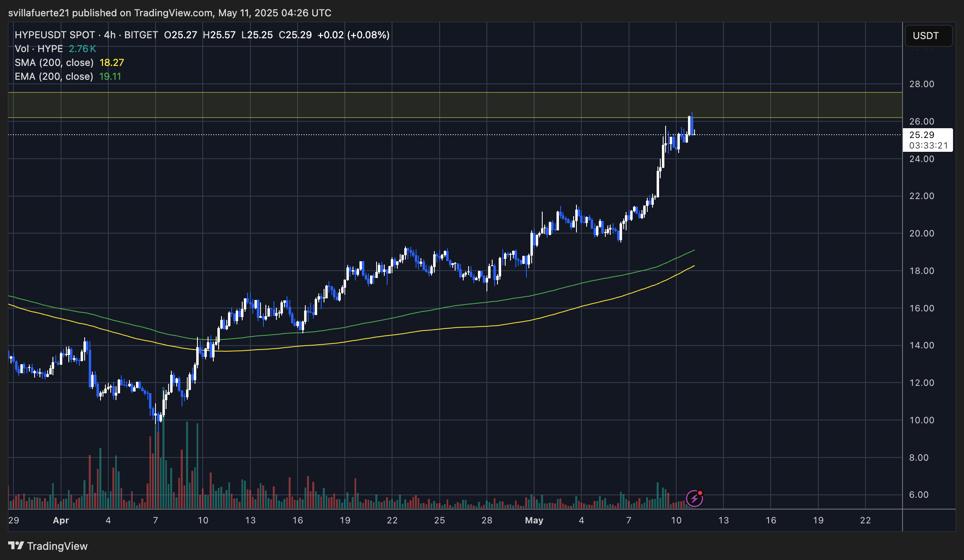Click the TradingView logo icon

(16, 545)
